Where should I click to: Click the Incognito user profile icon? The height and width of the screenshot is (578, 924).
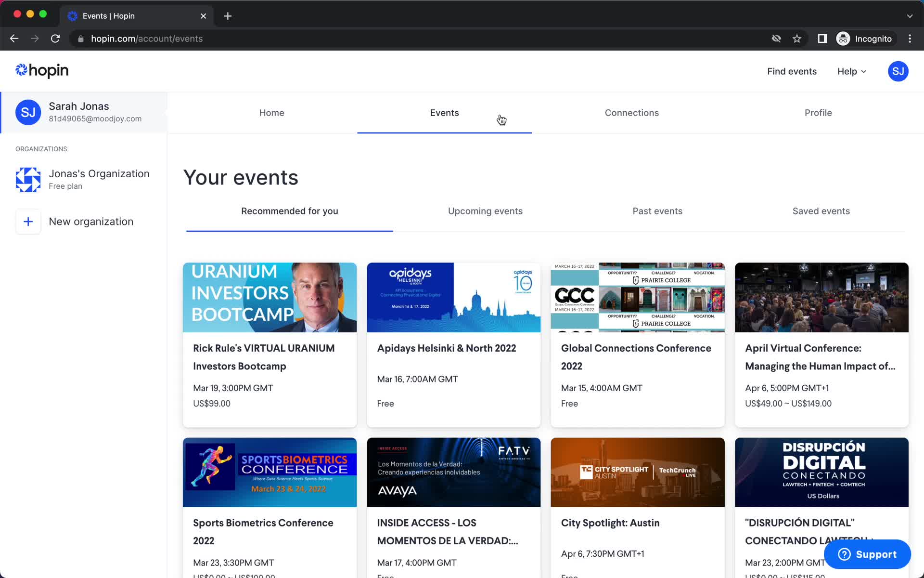(x=844, y=39)
